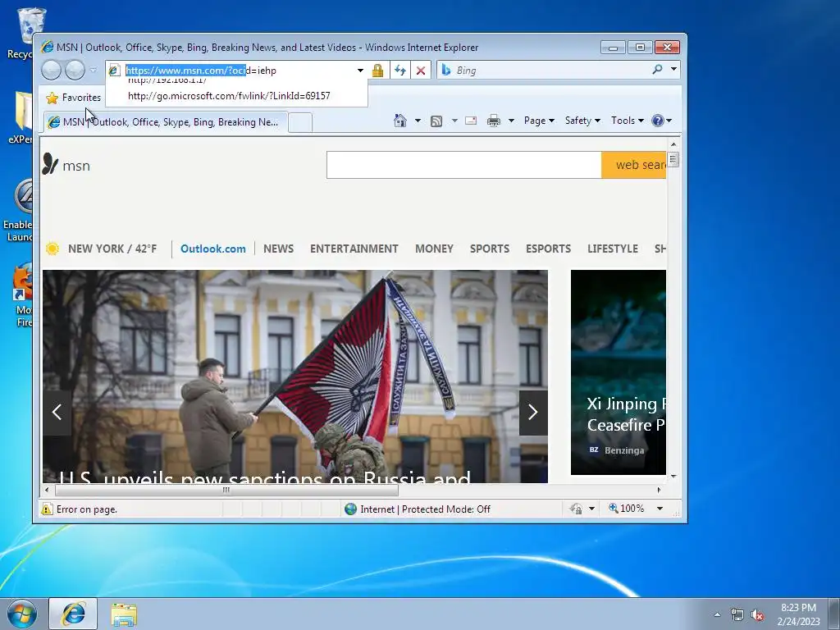Click the vertical scrollbar up arrow

673,144
